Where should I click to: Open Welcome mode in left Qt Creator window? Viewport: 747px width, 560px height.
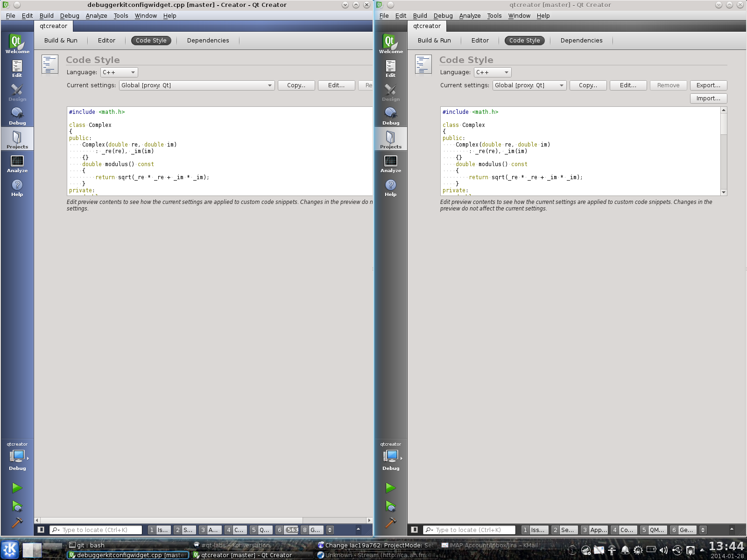point(17,44)
